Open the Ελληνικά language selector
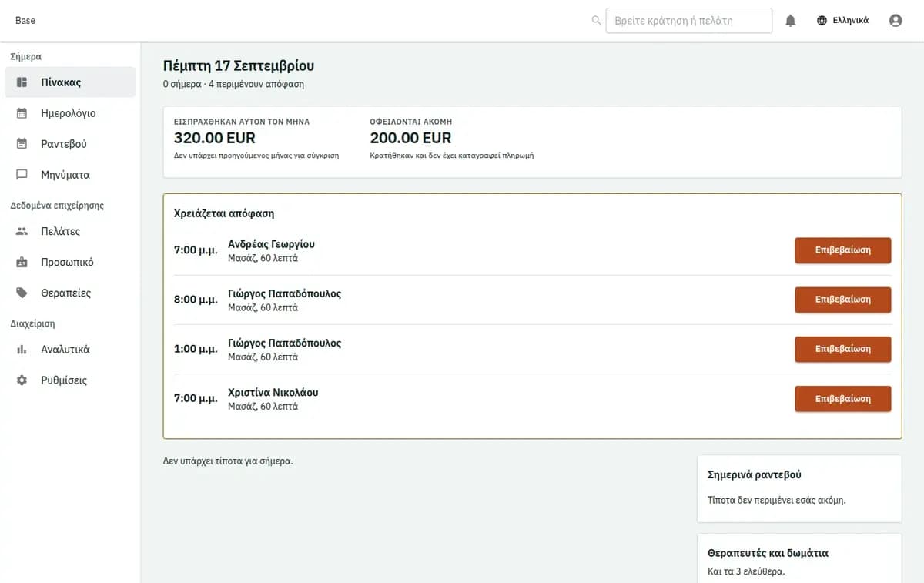The image size is (924, 583). coord(842,21)
